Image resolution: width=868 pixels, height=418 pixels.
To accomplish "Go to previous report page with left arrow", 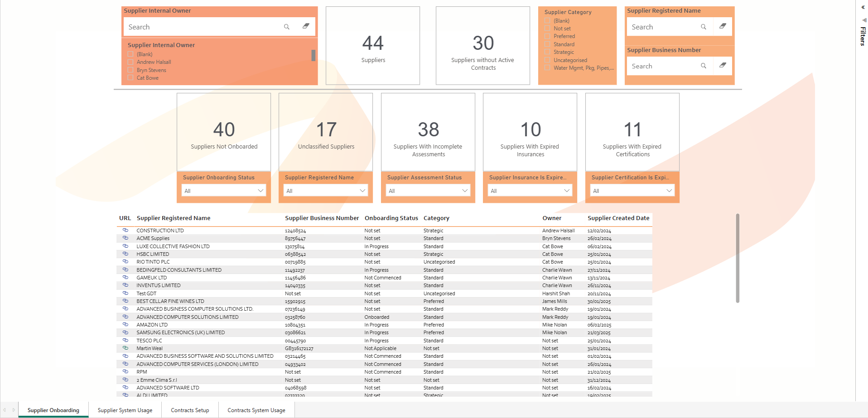I will tap(5, 410).
